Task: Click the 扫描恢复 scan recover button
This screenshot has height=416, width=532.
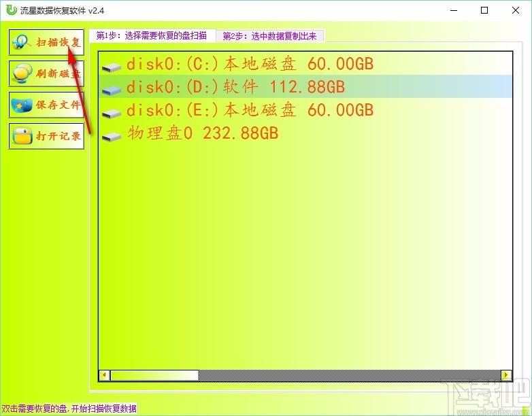Action: pyautogui.click(x=46, y=42)
